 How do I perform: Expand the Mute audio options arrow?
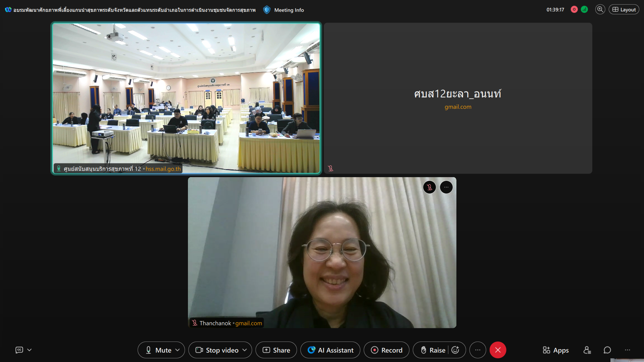[x=178, y=350]
